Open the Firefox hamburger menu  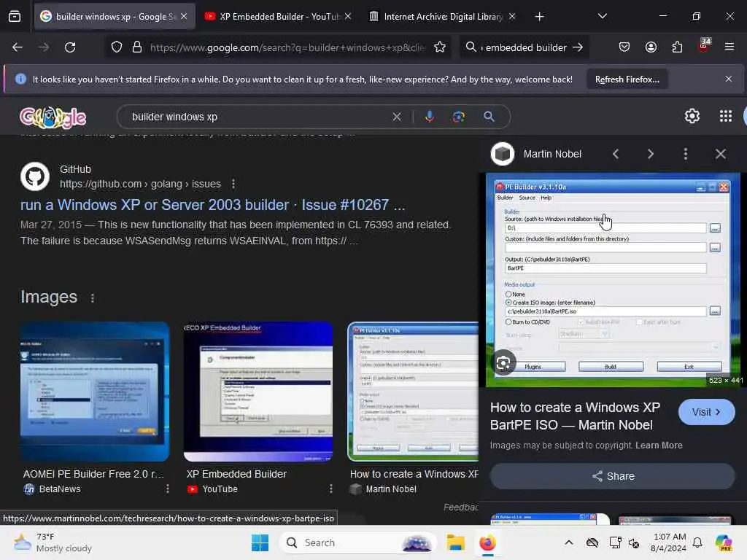pyautogui.click(x=729, y=47)
